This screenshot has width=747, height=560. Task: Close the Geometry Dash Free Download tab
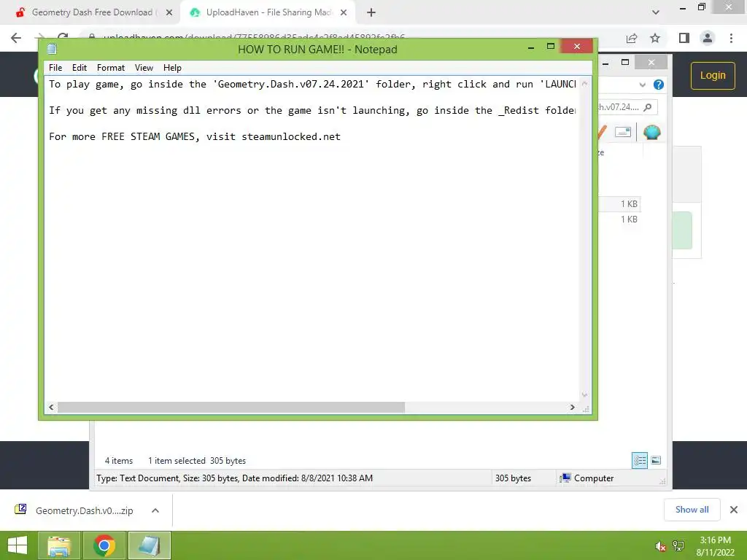(169, 12)
